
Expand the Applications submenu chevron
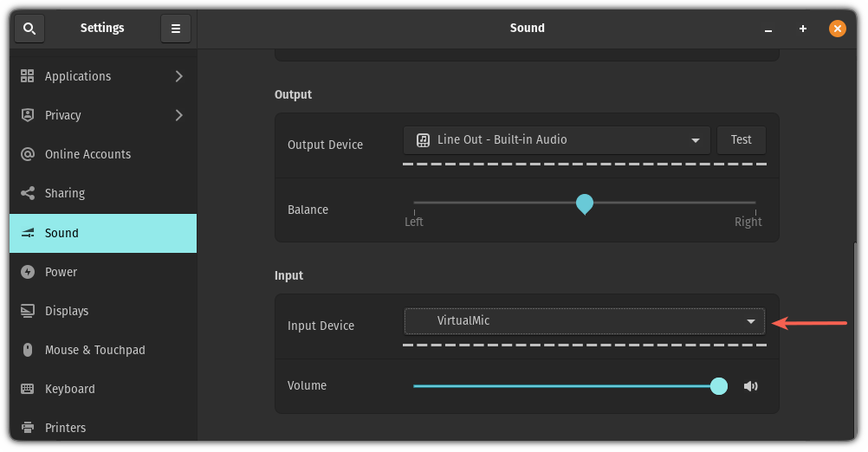point(178,76)
